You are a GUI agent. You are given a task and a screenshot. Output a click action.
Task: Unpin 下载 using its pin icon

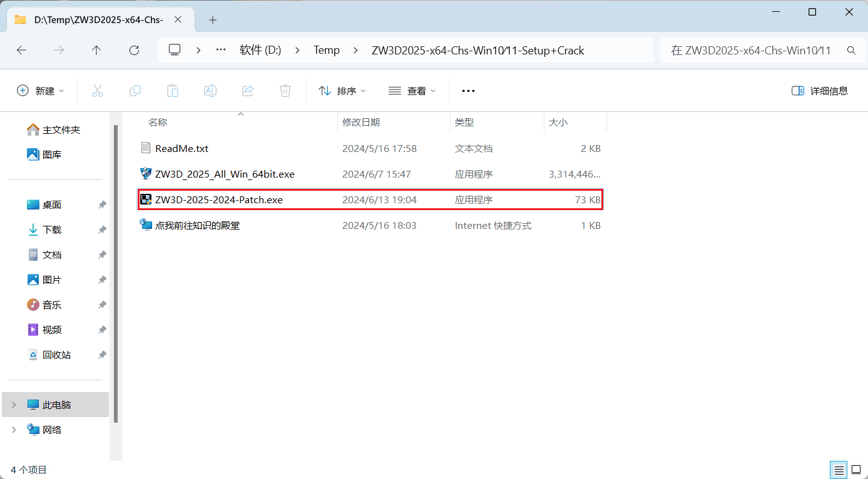pos(102,230)
